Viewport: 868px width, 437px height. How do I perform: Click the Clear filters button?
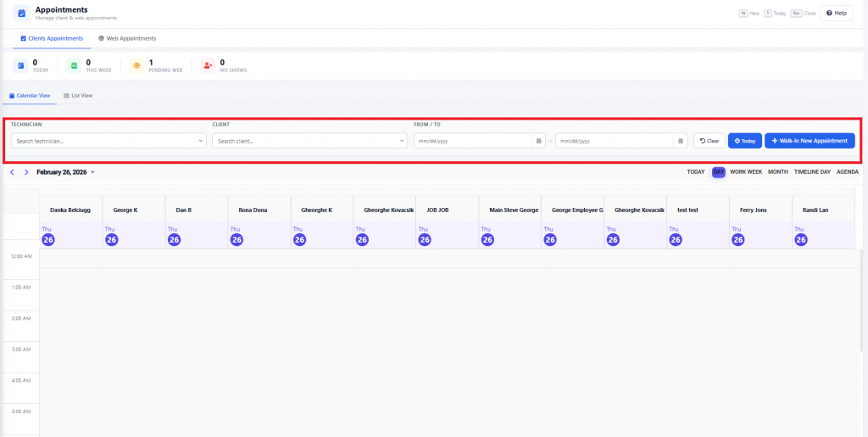(709, 141)
